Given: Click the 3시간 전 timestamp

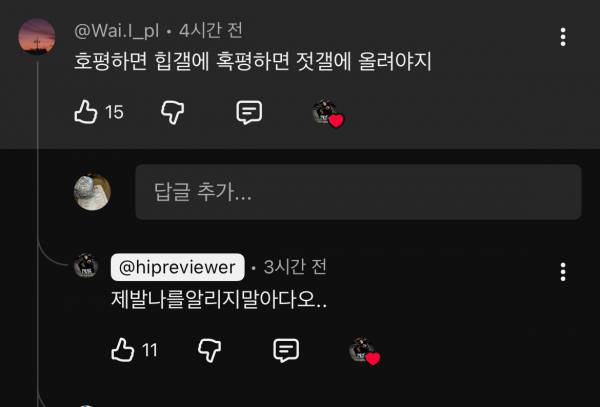Looking at the screenshot, I should (x=295, y=267).
